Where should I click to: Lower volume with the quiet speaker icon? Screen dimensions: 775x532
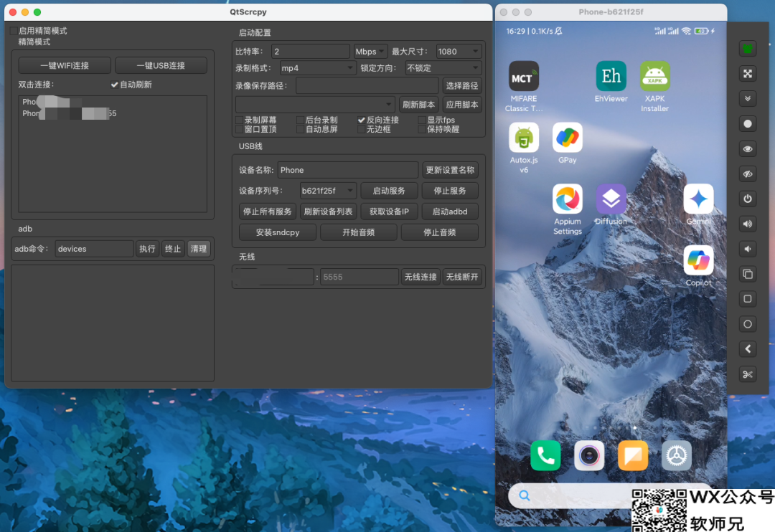[x=747, y=249]
